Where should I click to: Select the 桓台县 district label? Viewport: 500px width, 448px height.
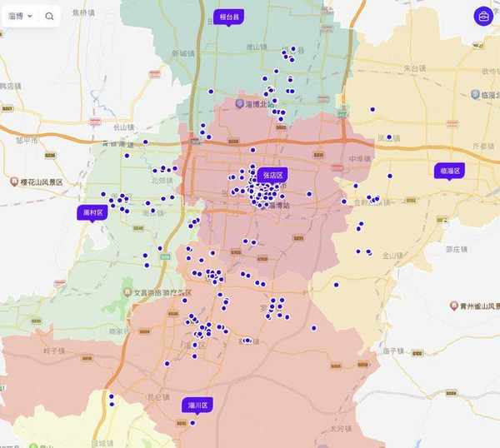tap(227, 17)
